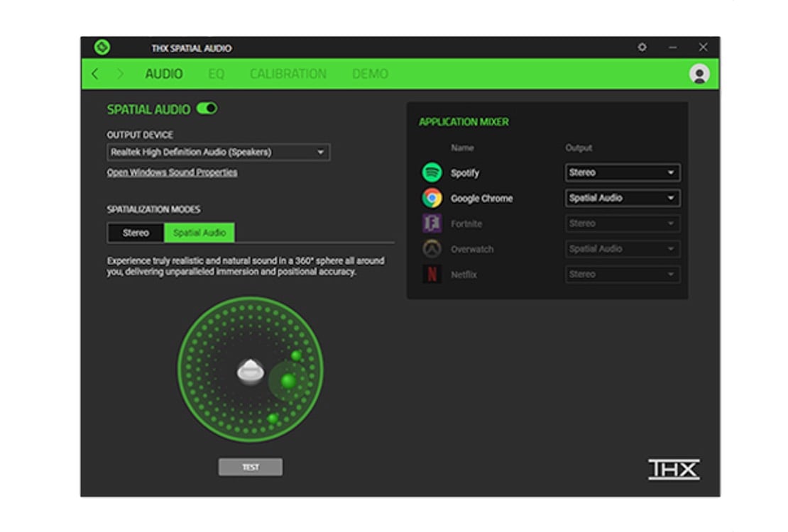Click the Razer logo in the titlebar
788x532 pixels.
tap(101, 47)
